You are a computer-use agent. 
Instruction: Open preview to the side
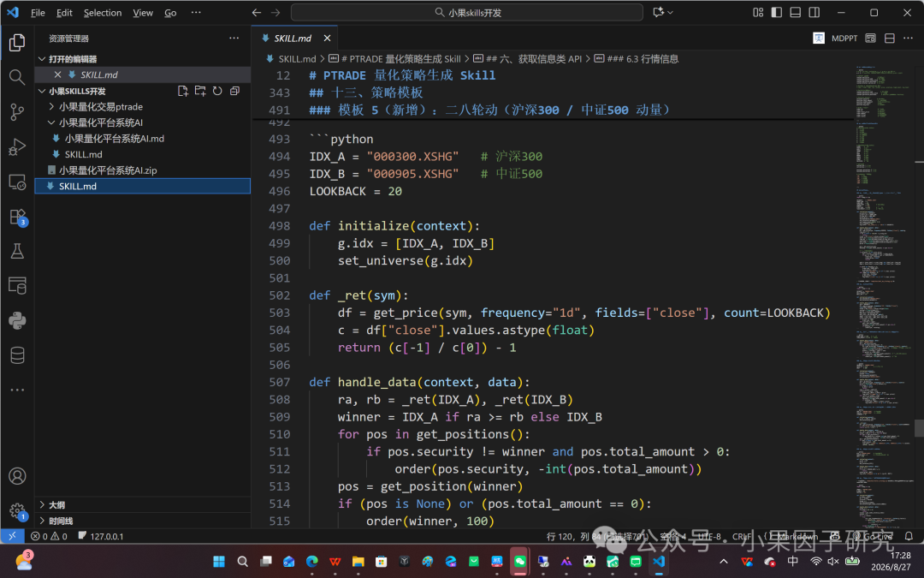(x=870, y=38)
